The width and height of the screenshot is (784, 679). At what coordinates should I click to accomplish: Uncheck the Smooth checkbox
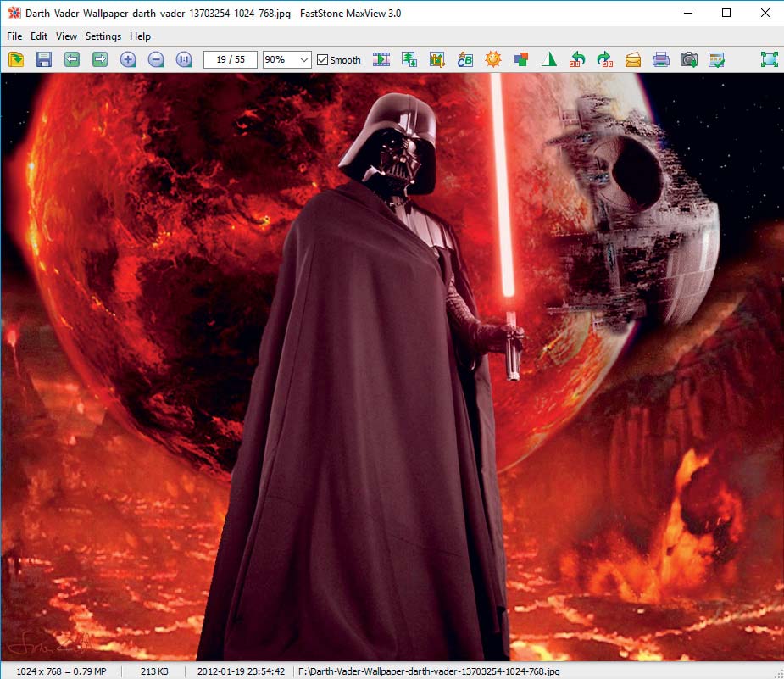pyautogui.click(x=323, y=60)
